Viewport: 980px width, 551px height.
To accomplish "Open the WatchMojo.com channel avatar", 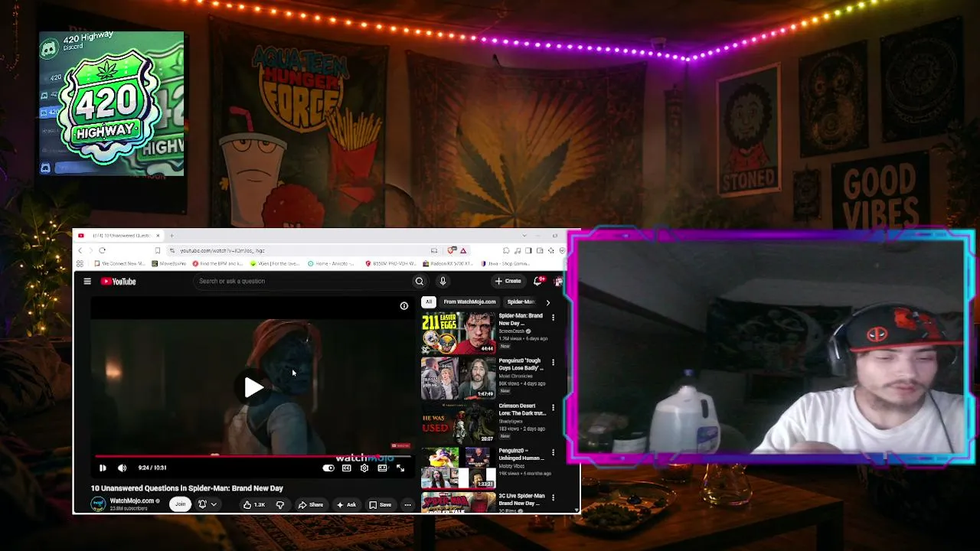I will [98, 504].
